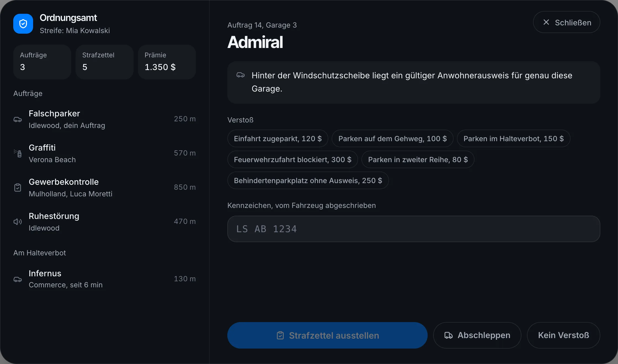Open the Graffiti assignment at Verona Beach
618x364 pixels.
coord(105,153)
